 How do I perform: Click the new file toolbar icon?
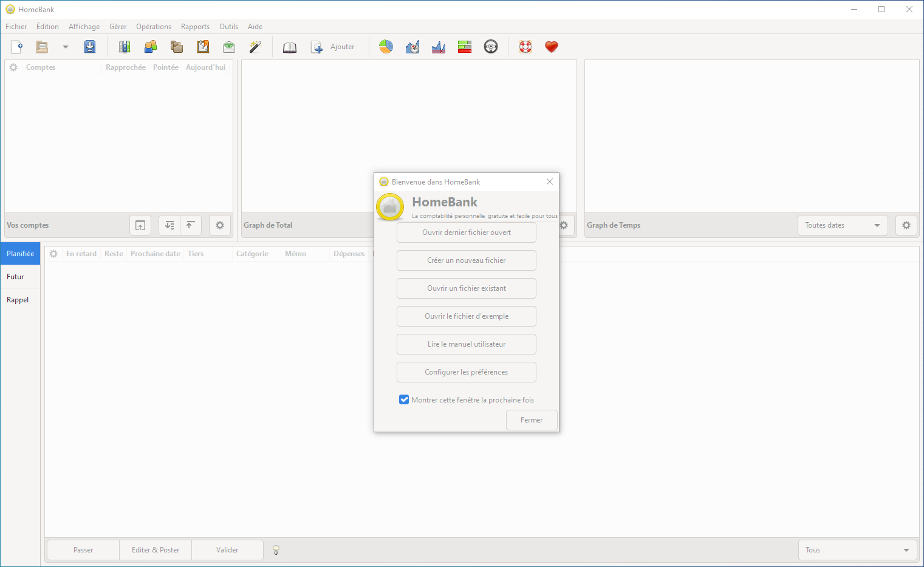click(17, 47)
